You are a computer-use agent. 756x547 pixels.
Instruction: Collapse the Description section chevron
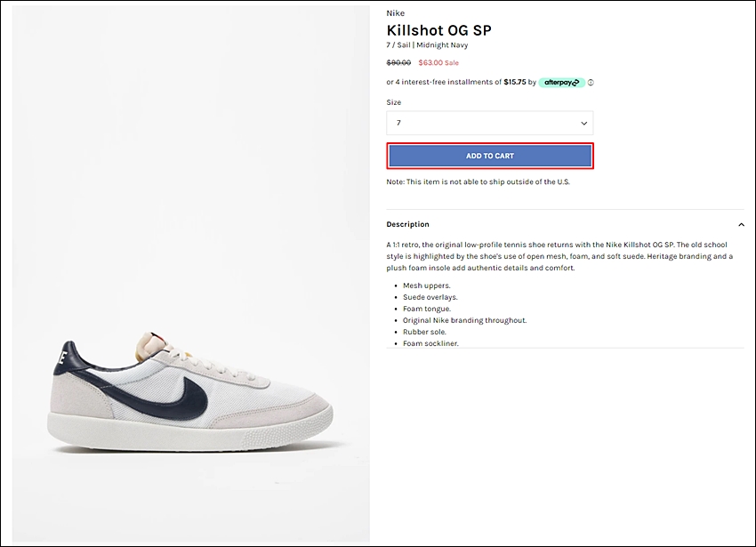pos(741,224)
